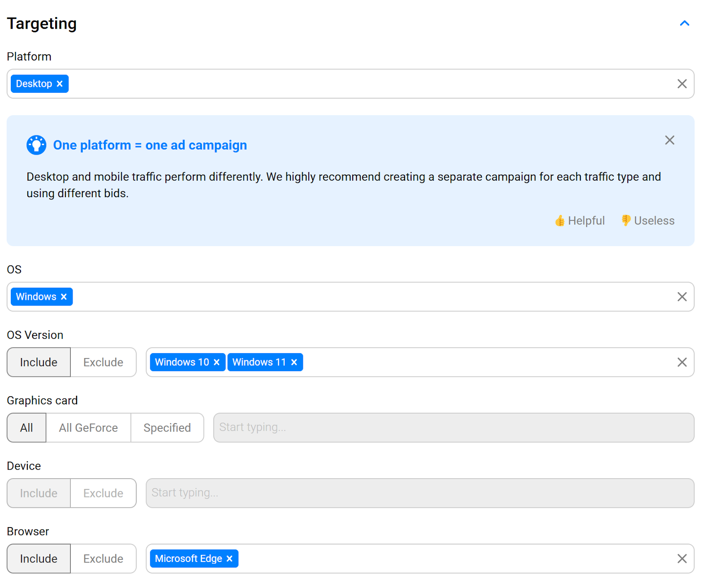The width and height of the screenshot is (717, 588).
Task: Remove the Windows 10 version tag
Action: coord(217,362)
